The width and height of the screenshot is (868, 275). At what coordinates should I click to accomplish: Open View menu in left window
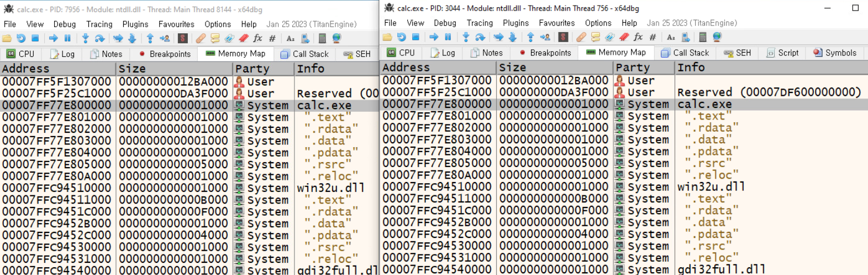tap(35, 24)
